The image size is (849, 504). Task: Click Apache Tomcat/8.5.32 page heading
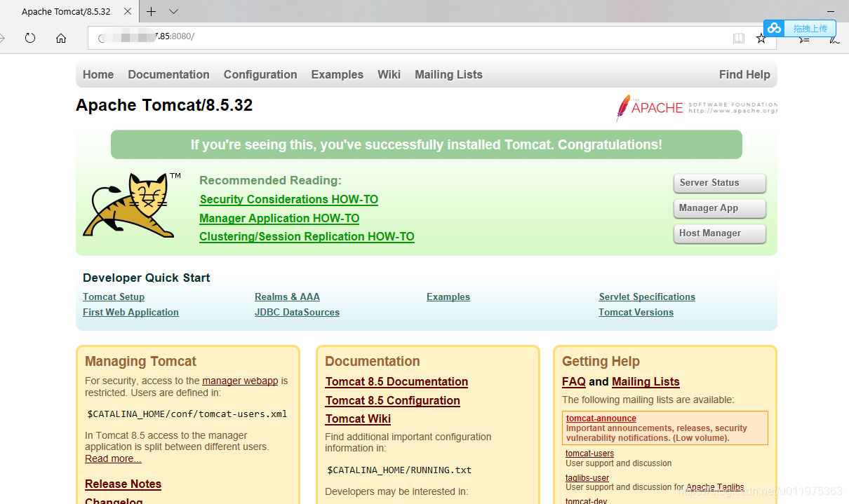click(x=164, y=105)
